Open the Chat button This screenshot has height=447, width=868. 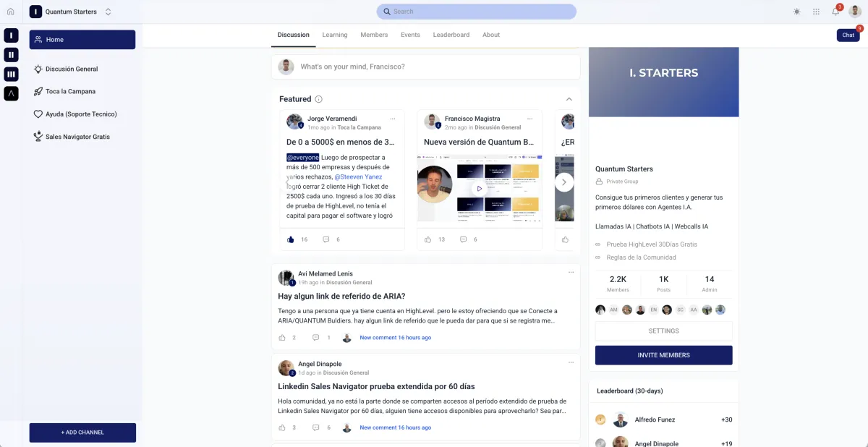point(848,35)
